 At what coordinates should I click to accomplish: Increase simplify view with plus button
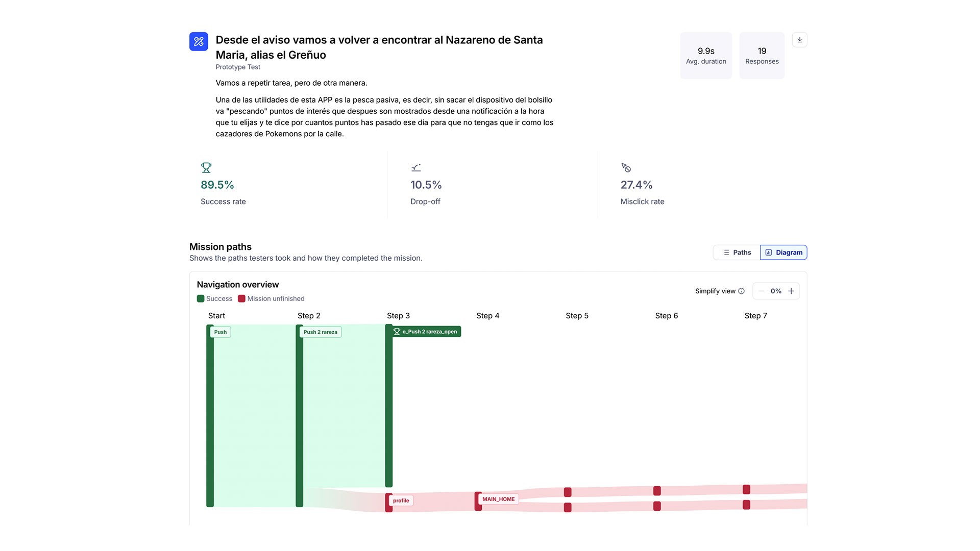pyautogui.click(x=791, y=291)
